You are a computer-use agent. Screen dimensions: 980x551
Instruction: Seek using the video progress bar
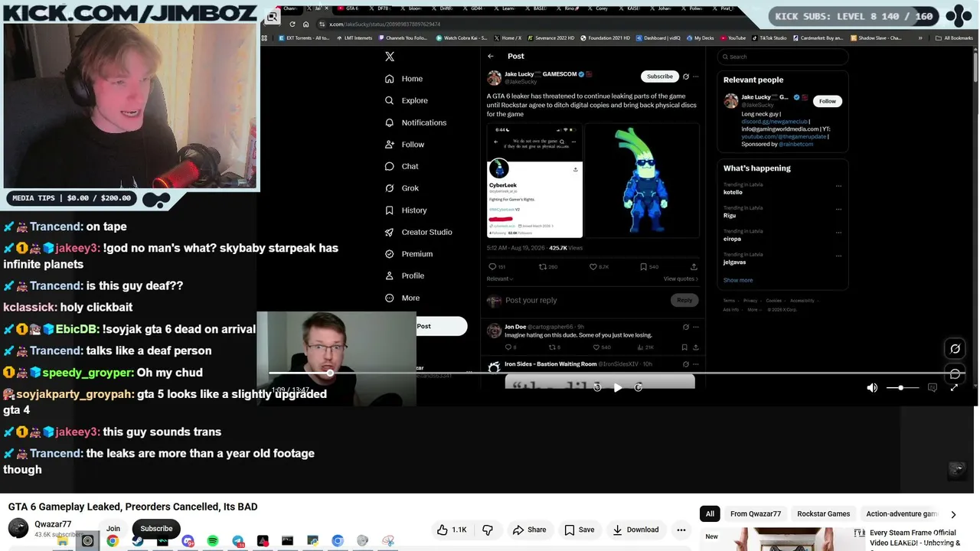point(612,373)
